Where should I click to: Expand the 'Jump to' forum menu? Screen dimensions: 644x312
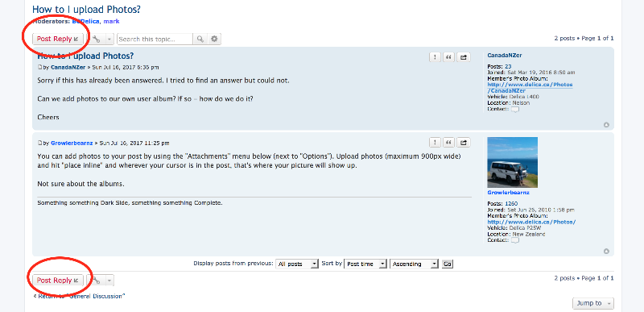(x=593, y=303)
